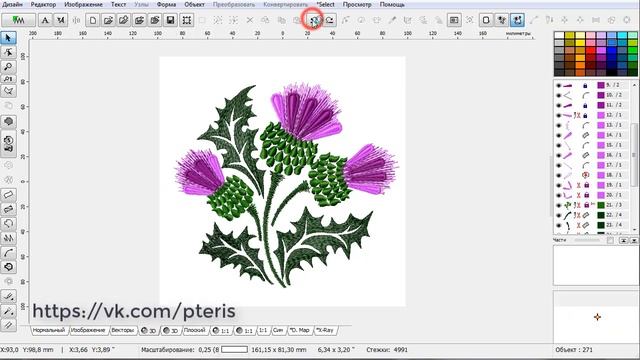Screen dimensions: 640x360
Task: Toggle visibility of object 12
Action: 558,115
